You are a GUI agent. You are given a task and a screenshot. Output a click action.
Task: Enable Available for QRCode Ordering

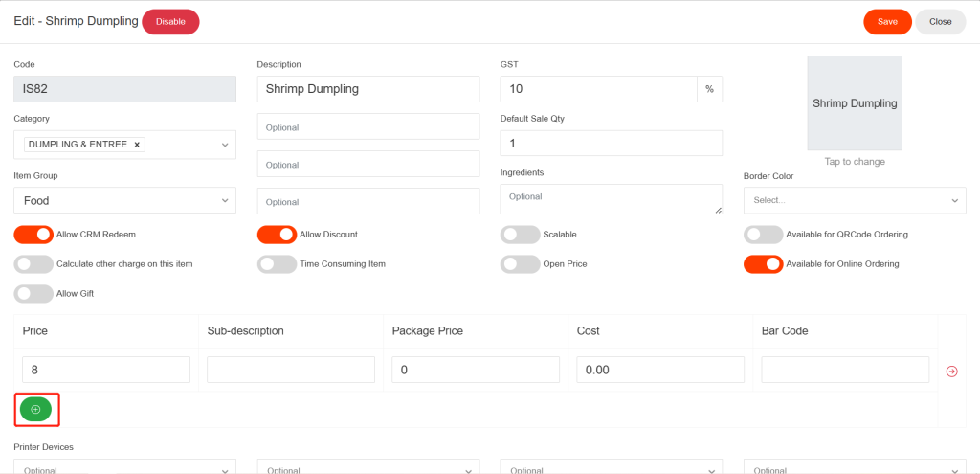click(x=763, y=235)
